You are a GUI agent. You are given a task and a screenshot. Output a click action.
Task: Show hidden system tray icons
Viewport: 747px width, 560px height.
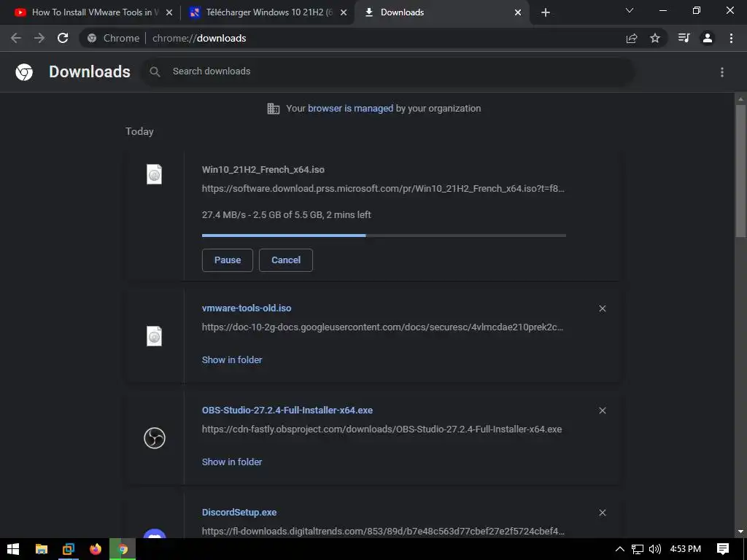pyautogui.click(x=620, y=549)
